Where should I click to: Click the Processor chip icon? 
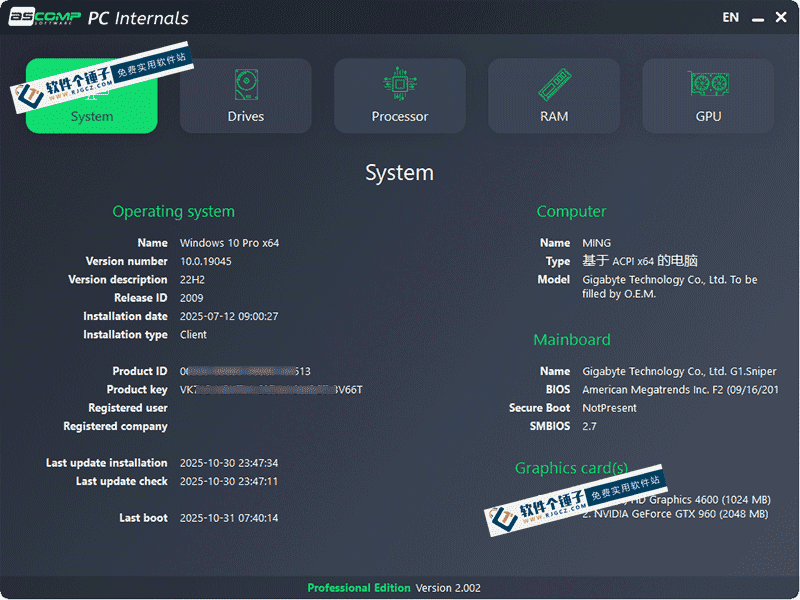pos(400,84)
